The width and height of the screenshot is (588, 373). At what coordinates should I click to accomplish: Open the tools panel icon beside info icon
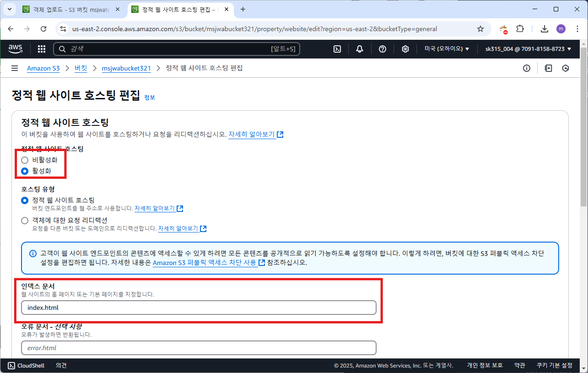(x=548, y=68)
